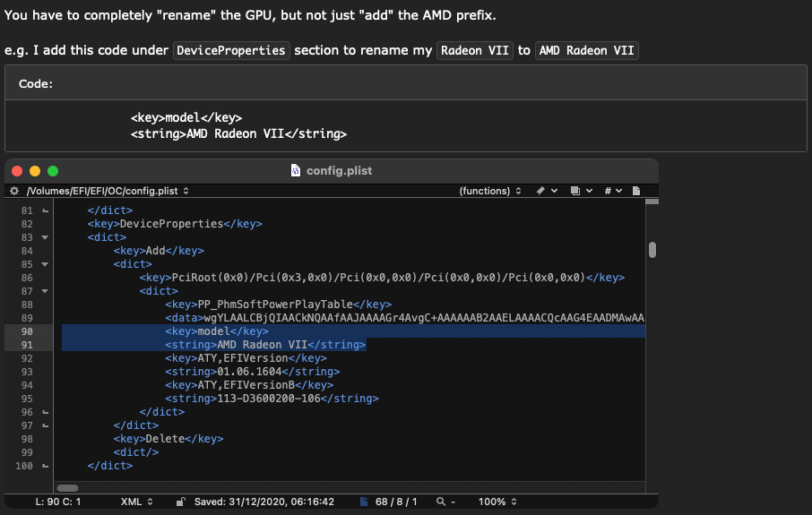
Task: Click the magnifier icon in status bar
Action: (441, 502)
